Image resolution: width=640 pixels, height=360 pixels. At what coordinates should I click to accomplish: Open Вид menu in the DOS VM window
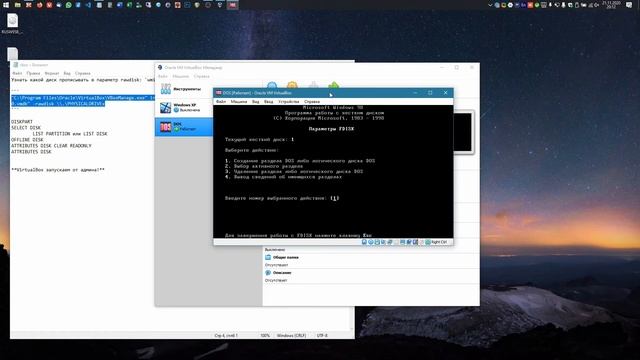coord(256,101)
